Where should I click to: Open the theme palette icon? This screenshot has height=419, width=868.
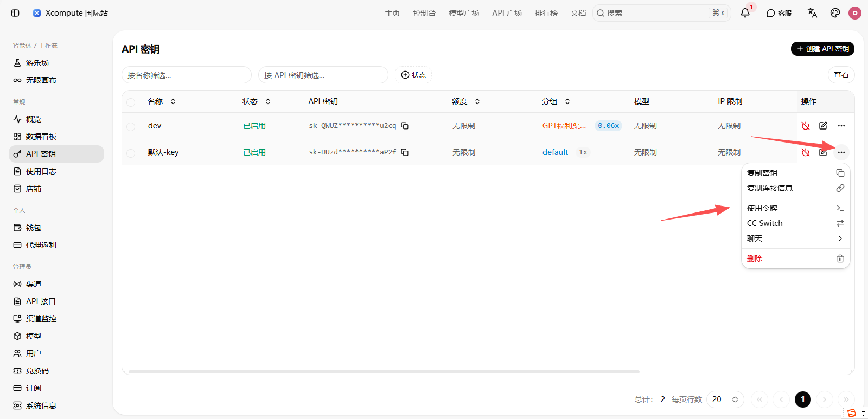click(x=835, y=13)
